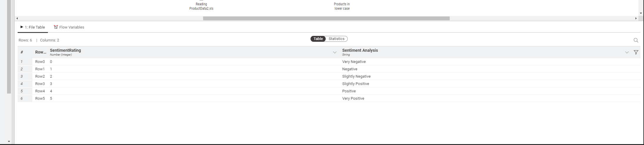Viewport: 644px width, 145px height.
Task: Click the canvas scroll-down arrow
Action: [x=641, y=13]
